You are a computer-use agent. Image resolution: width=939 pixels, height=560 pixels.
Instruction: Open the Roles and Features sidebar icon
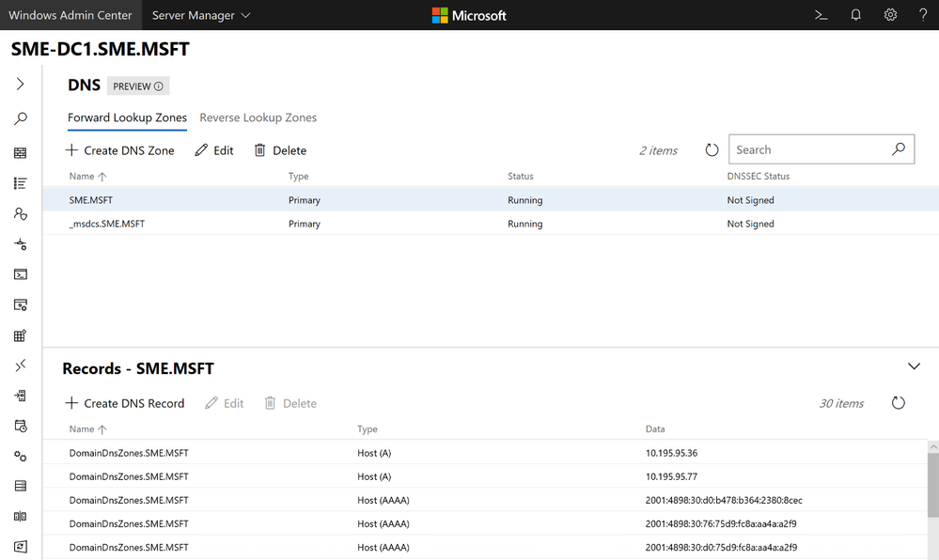coord(21,396)
